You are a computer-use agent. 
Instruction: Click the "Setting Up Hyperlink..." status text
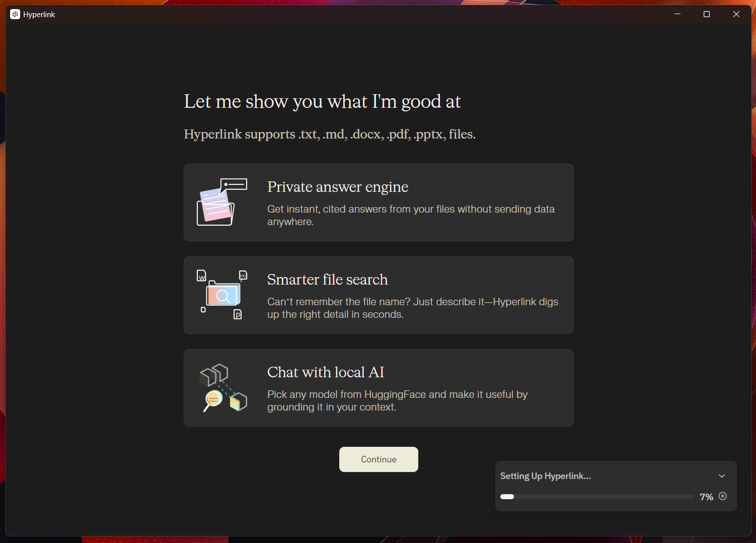545,476
